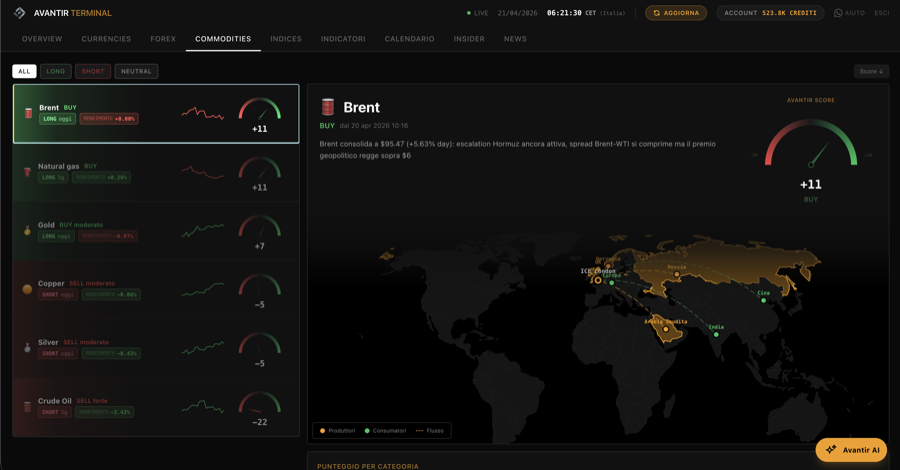Click the Brent oil barrel icon in list

(x=28, y=113)
